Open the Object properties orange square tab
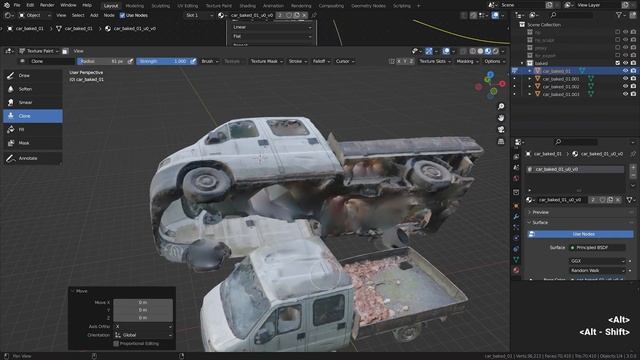The image size is (640, 360). click(x=516, y=206)
